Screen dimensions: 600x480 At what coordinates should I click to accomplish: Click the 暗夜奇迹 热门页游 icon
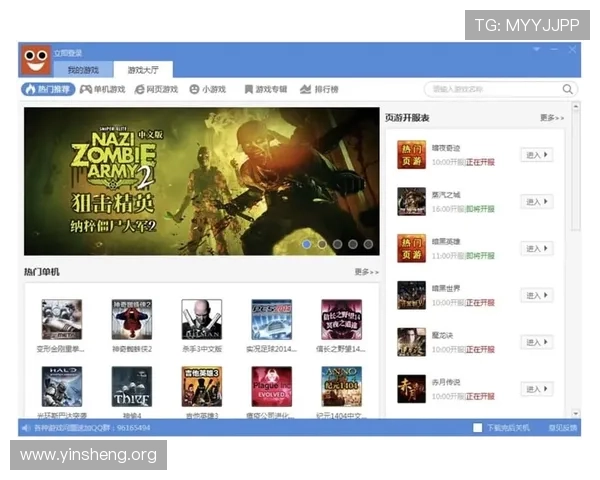click(x=411, y=155)
